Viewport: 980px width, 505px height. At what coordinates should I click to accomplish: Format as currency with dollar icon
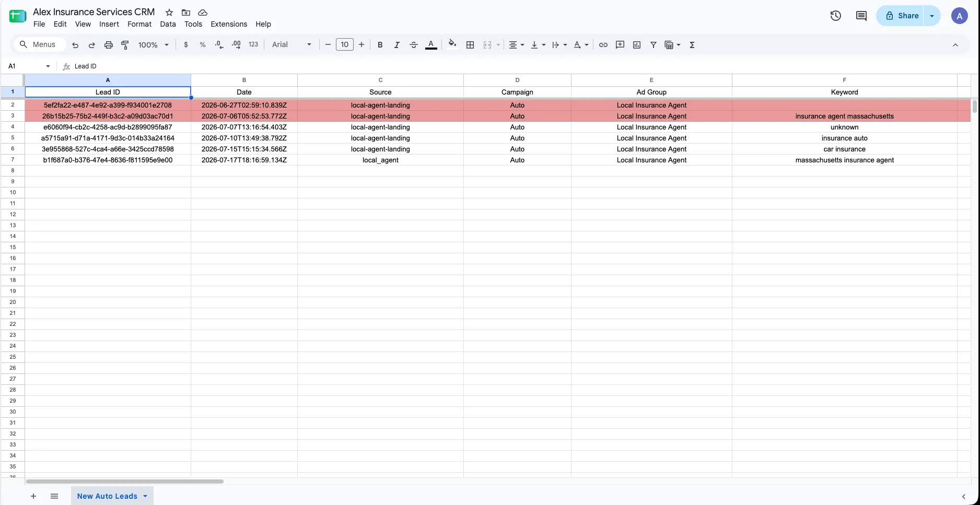pos(186,45)
